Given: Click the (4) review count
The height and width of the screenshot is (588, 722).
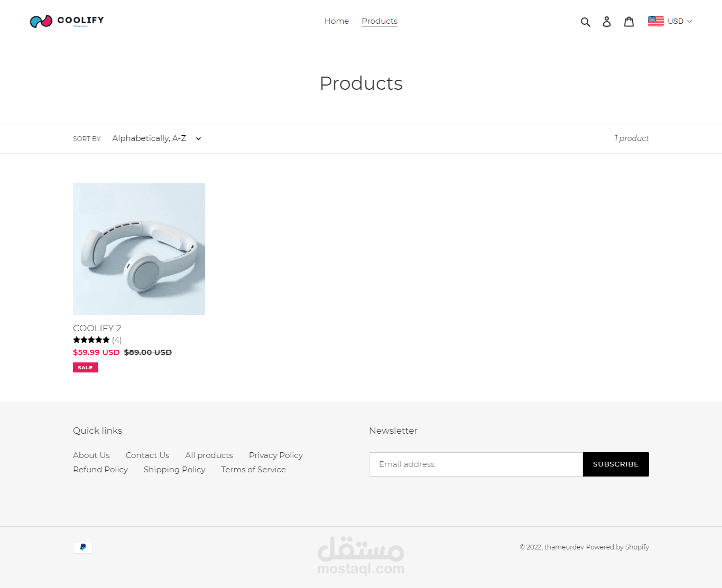Looking at the screenshot, I should point(117,340).
